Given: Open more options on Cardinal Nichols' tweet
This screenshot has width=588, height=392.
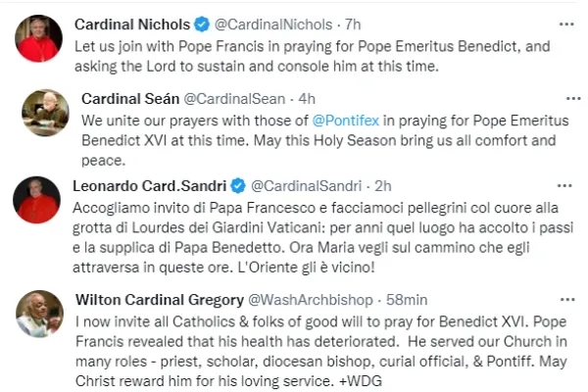Looking at the screenshot, I should pos(566,23).
